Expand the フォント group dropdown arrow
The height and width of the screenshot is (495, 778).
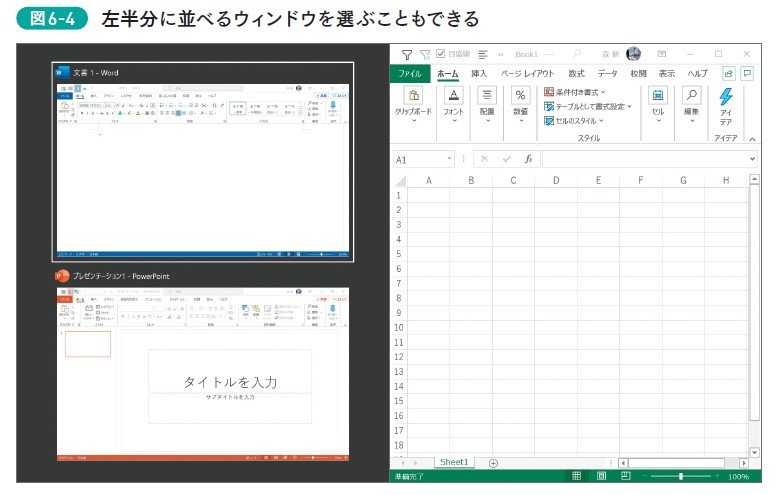[x=454, y=121]
